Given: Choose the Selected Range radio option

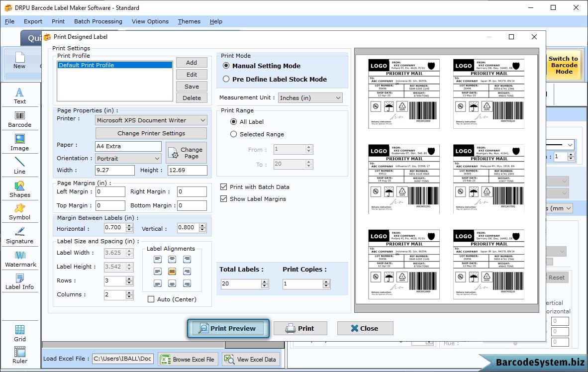Looking at the screenshot, I should [x=234, y=134].
